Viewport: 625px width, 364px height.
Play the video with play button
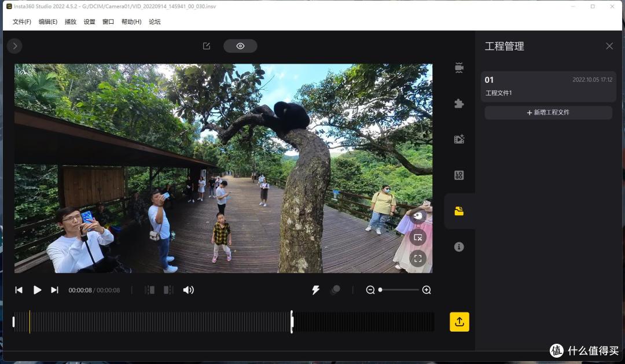coord(37,290)
